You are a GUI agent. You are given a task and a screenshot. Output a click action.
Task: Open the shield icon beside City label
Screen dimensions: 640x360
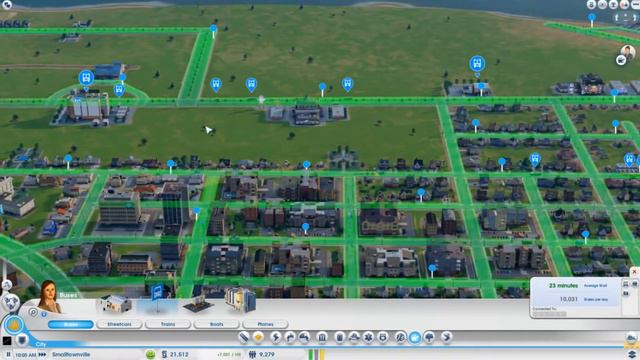tap(22, 340)
